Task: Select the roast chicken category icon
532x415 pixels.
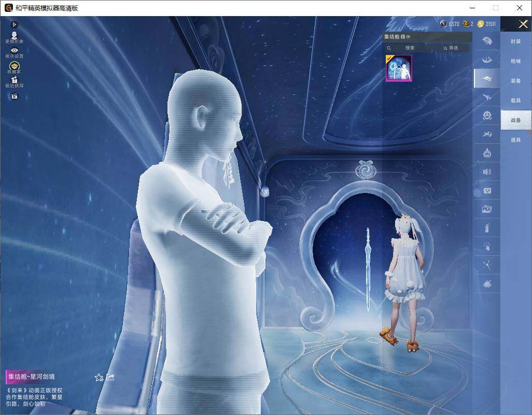Action: (x=487, y=283)
